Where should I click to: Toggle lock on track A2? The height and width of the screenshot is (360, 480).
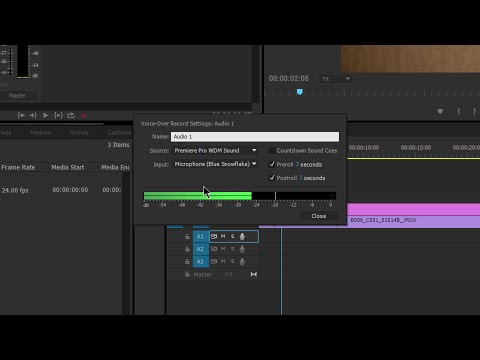point(187,249)
